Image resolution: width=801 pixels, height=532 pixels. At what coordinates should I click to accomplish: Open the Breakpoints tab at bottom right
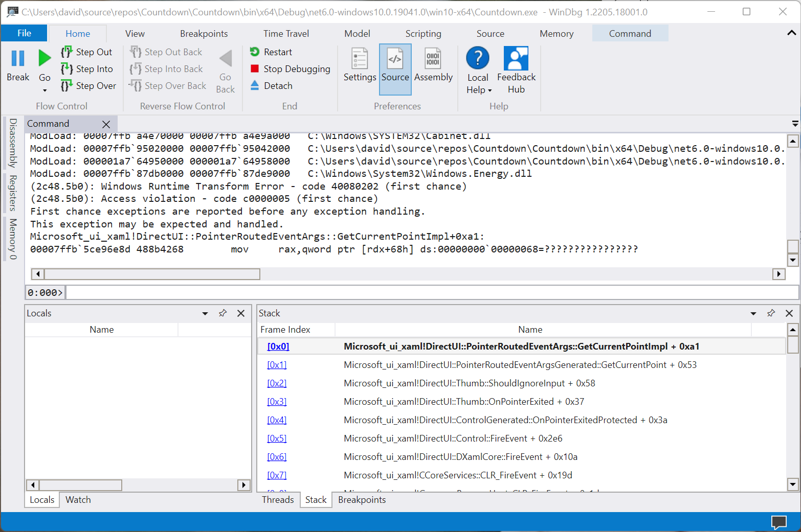(x=361, y=499)
